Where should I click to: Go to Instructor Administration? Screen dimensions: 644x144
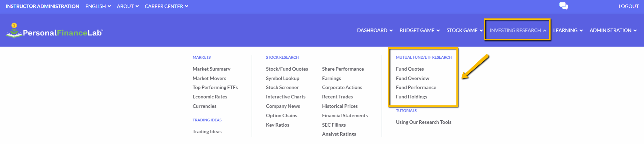click(x=42, y=6)
